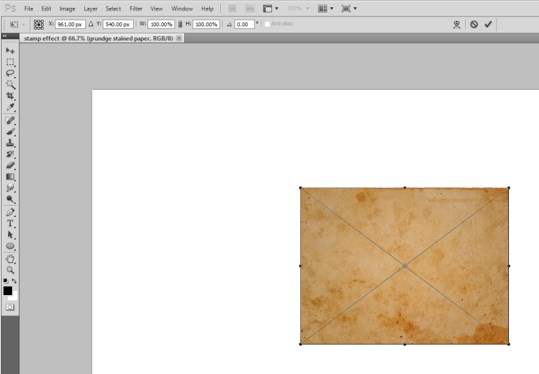539x374 pixels.
Task: Select the Clone Stamp tool
Action: pos(10,143)
